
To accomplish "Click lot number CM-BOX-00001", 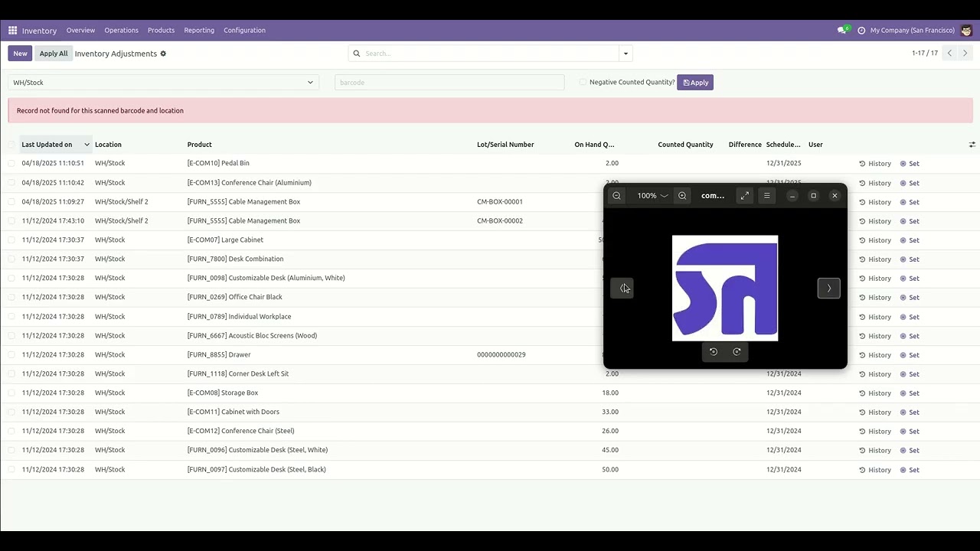I will [x=500, y=202].
